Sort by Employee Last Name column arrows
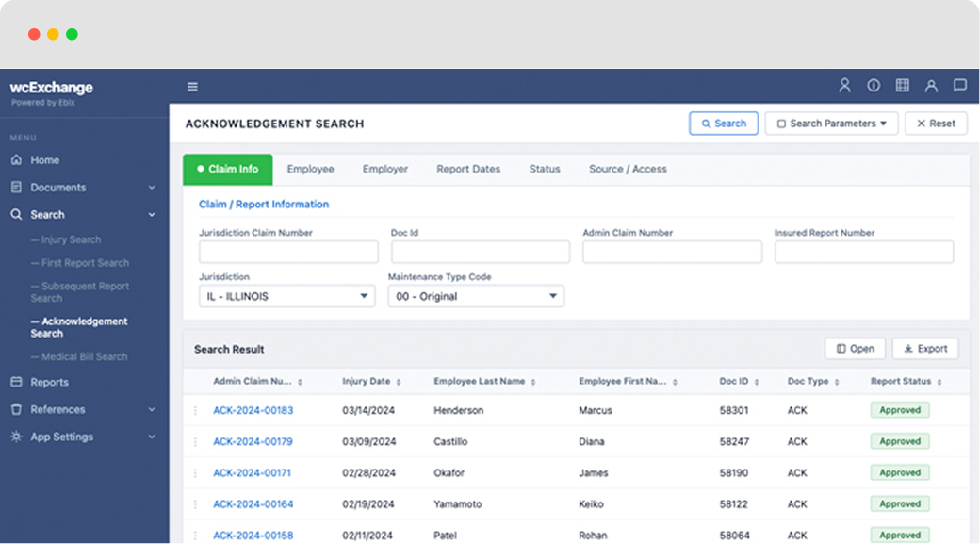Image resolution: width=980 pixels, height=544 pixels. pyautogui.click(x=533, y=382)
